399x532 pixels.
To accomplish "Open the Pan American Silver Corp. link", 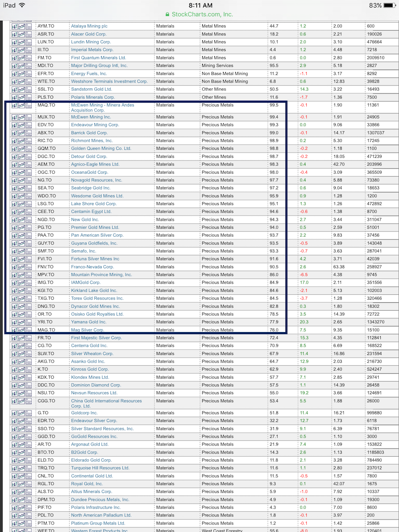I will [x=97, y=235].
